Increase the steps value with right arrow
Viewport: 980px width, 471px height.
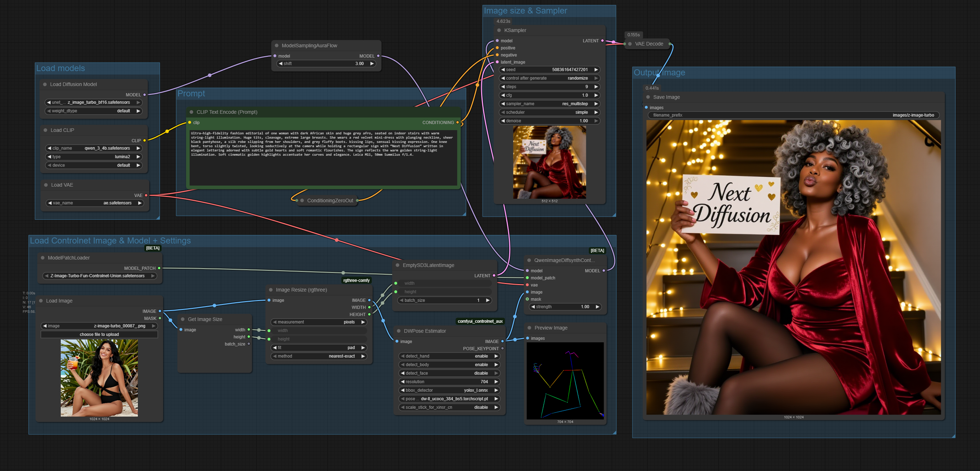[x=596, y=87]
